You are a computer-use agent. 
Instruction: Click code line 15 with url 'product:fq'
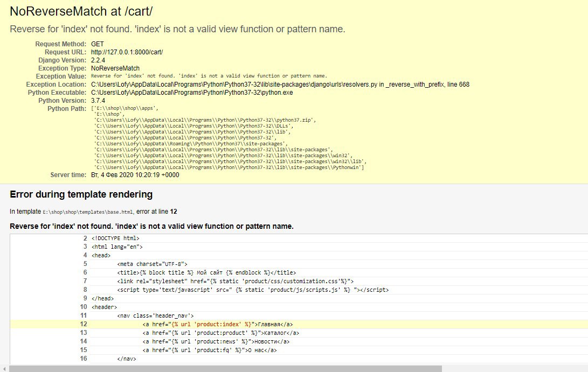[210, 350]
